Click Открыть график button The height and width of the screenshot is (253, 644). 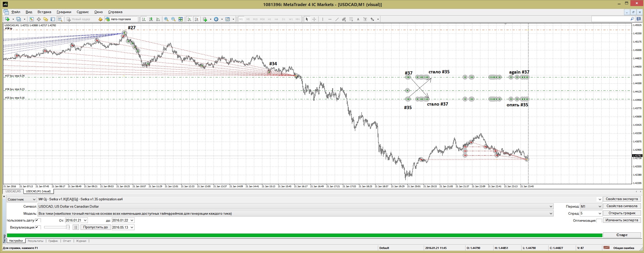click(622, 213)
